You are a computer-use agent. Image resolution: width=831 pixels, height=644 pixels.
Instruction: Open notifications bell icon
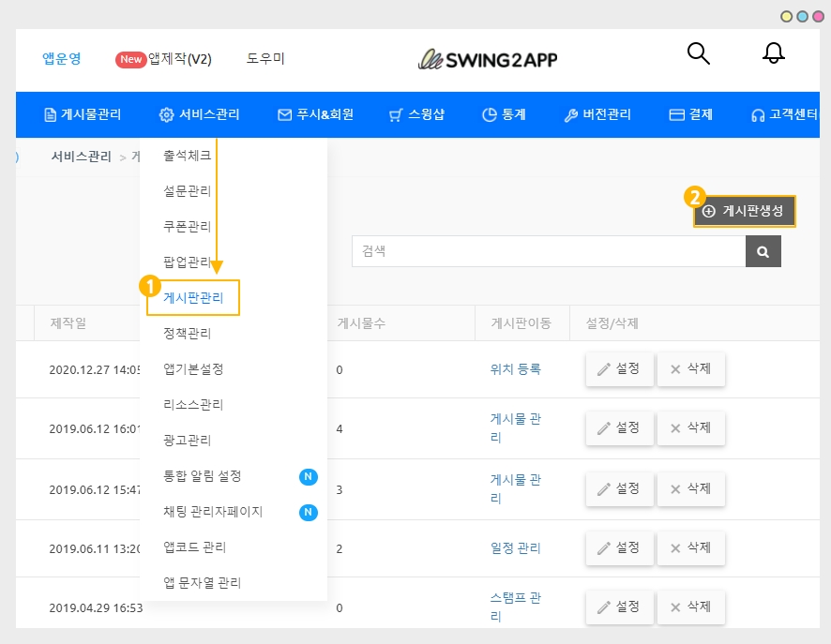click(x=773, y=53)
